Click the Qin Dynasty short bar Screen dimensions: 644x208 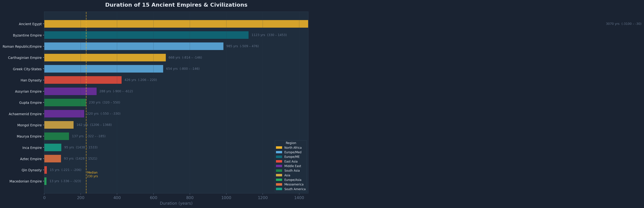45,170
